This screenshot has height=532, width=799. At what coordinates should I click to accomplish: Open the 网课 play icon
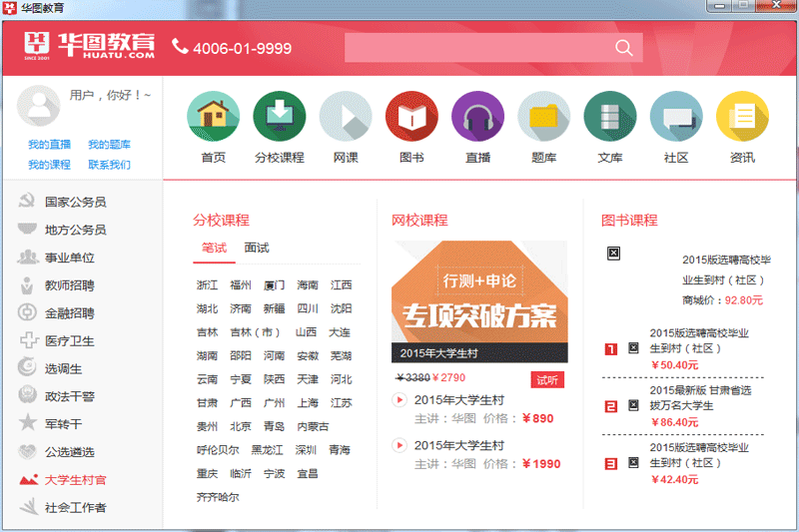(x=346, y=116)
